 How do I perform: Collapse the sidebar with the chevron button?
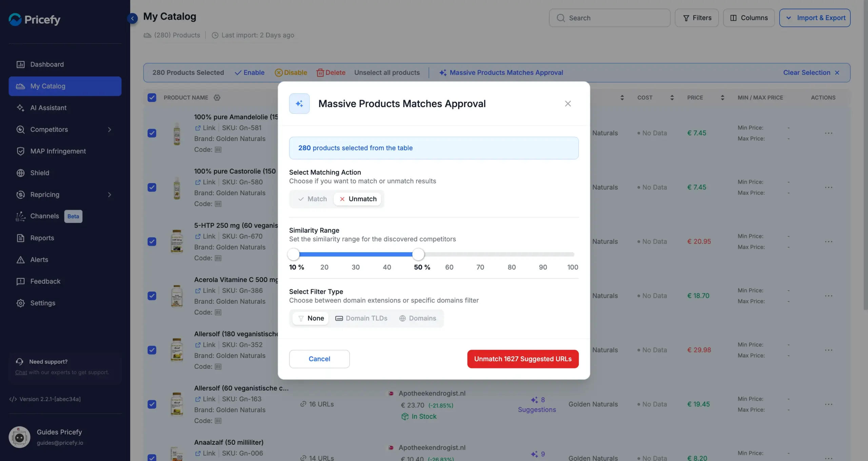point(133,18)
